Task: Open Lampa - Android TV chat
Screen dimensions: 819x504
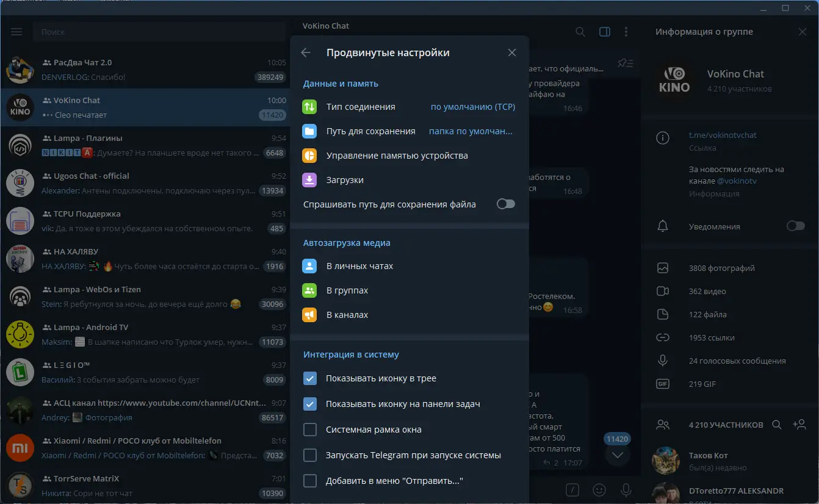Action: click(x=145, y=334)
